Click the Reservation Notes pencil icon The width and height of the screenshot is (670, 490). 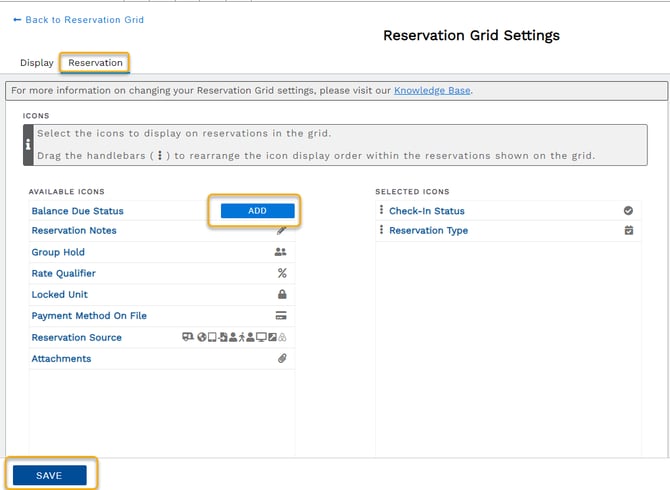[x=281, y=231]
